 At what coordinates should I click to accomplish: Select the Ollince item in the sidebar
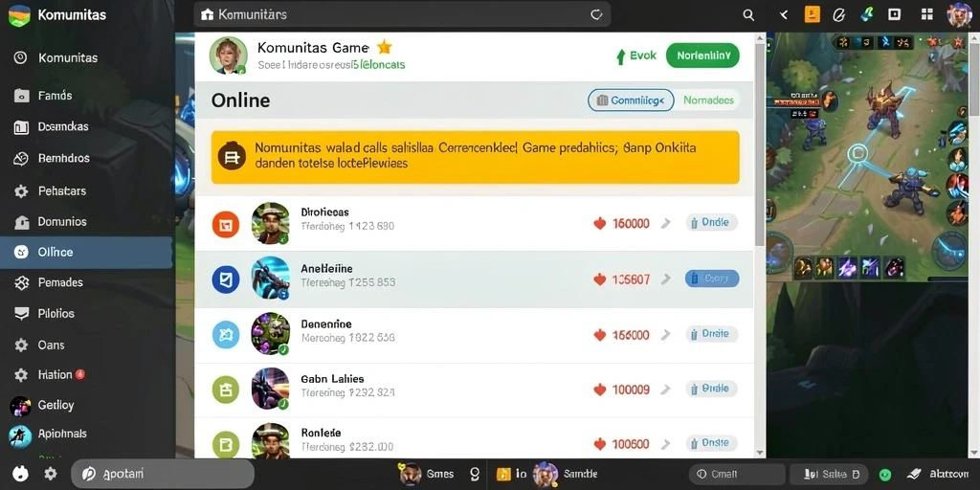click(x=86, y=253)
